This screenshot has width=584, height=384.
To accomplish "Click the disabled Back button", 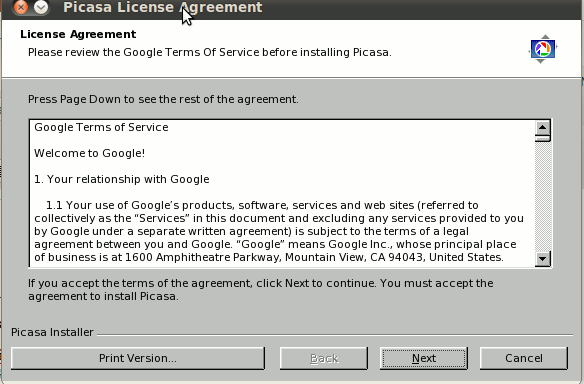I will point(324,358).
